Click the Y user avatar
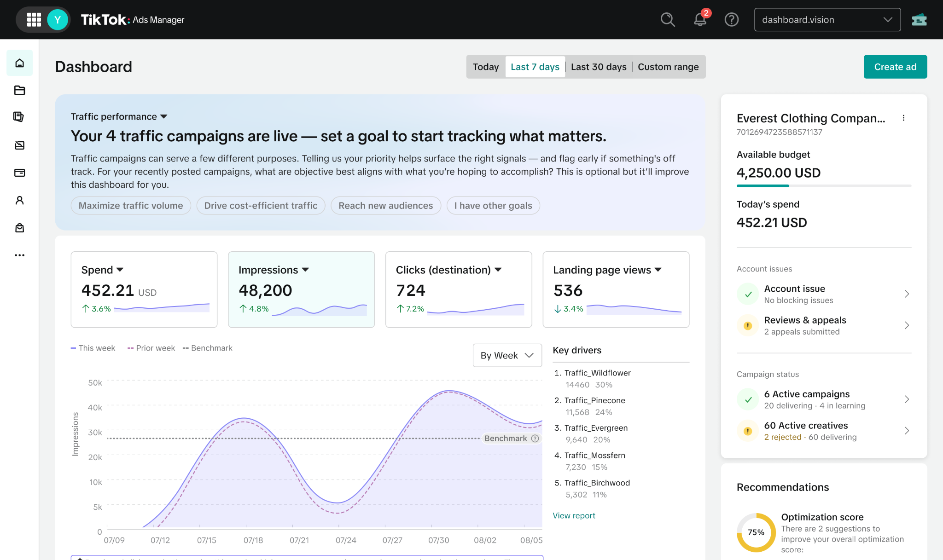 tap(58, 20)
